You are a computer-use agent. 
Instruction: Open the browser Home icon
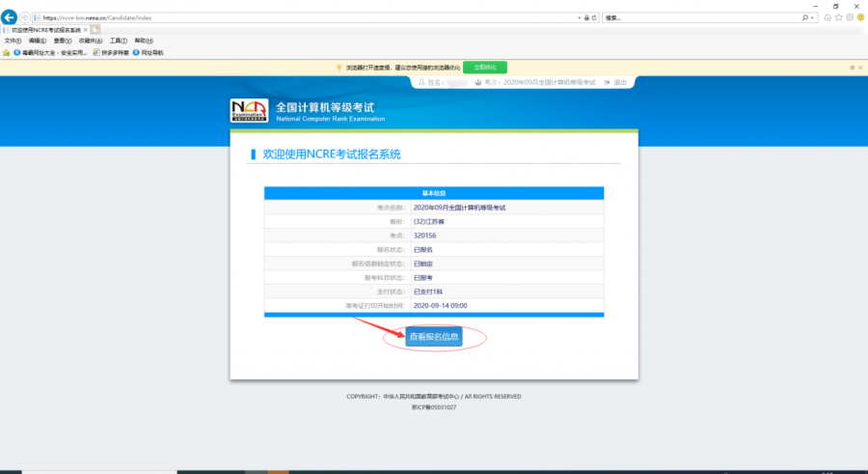[827, 17]
